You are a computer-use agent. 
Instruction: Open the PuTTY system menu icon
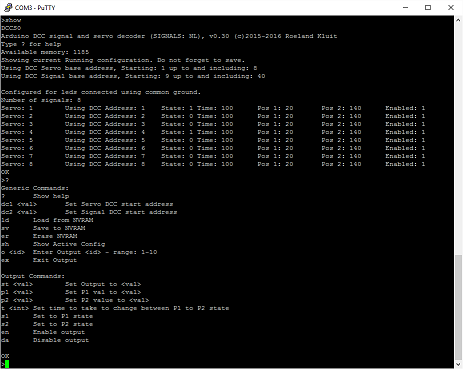[8, 7]
